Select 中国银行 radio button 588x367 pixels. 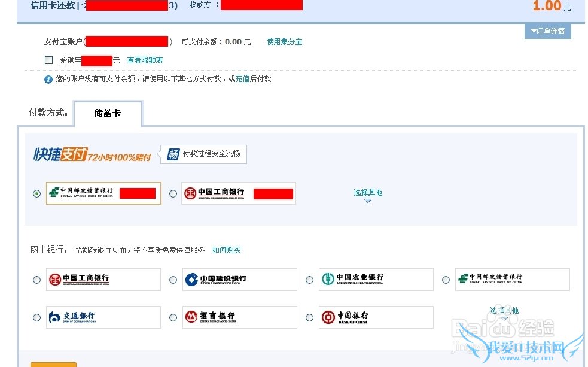coord(309,317)
